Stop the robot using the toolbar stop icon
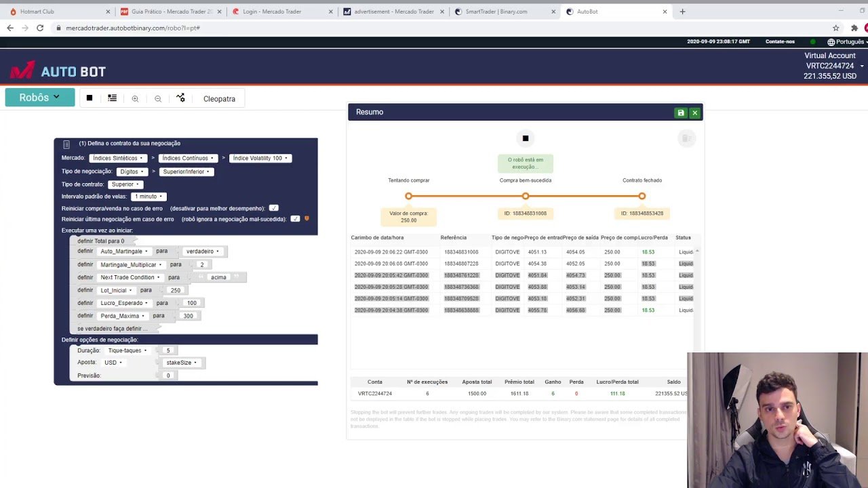The height and width of the screenshot is (488, 868). [89, 98]
